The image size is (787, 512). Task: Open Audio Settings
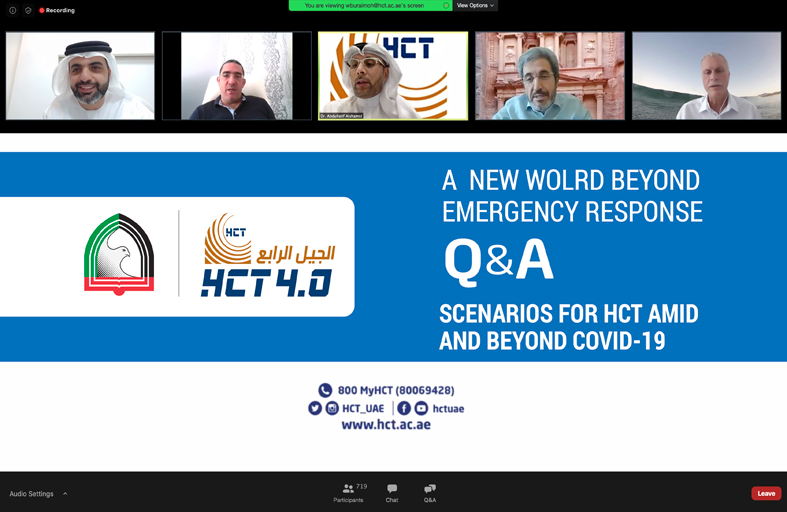[31, 494]
